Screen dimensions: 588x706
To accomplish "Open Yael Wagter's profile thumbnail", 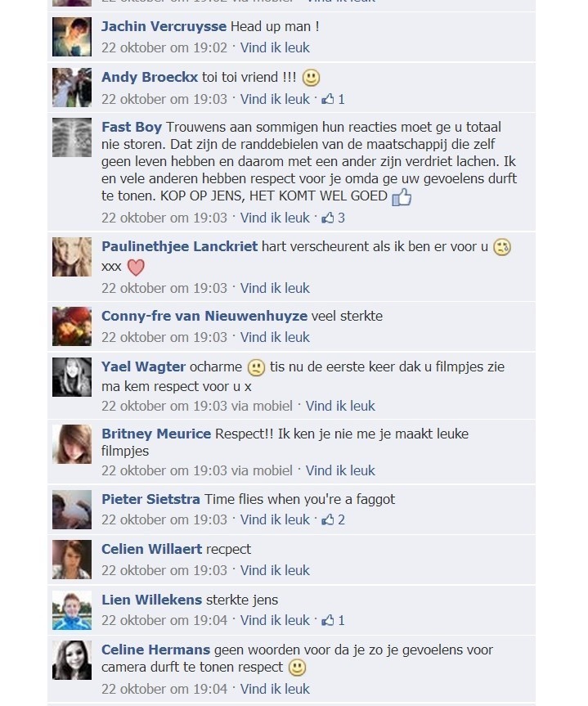I will (x=72, y=377).
